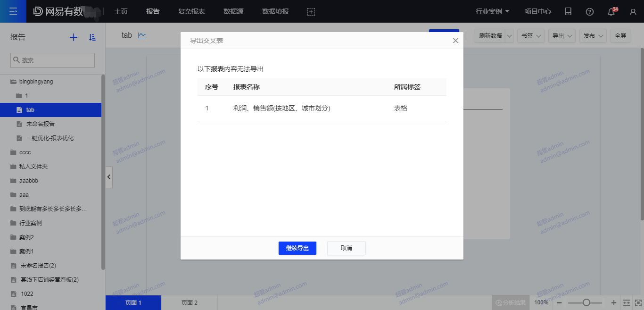Open the notification bell icon
Screen dimensions: 644x310
pyautogui.click(x=611, y=12)
